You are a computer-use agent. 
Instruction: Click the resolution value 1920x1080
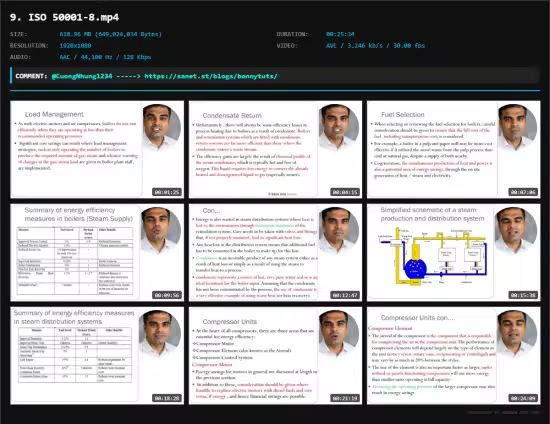75,46
